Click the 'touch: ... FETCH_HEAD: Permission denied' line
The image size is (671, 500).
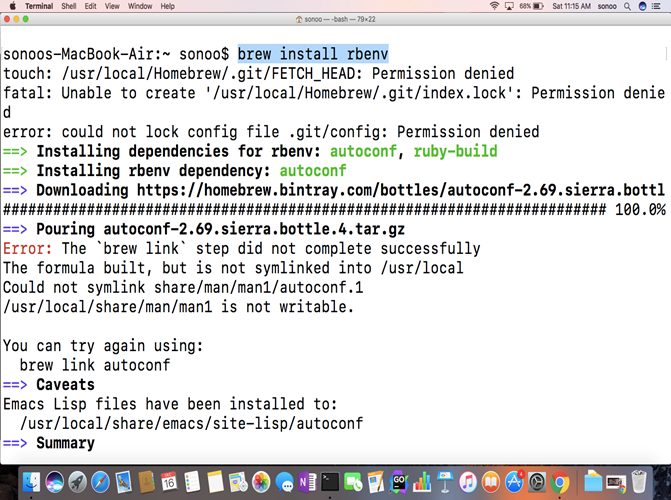(x=258, y=74)
